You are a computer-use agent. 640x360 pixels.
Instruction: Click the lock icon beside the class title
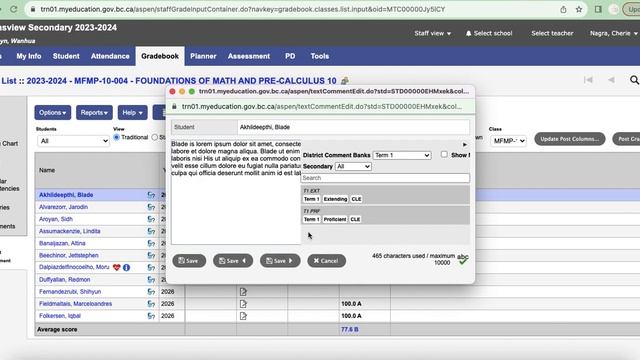345,81
